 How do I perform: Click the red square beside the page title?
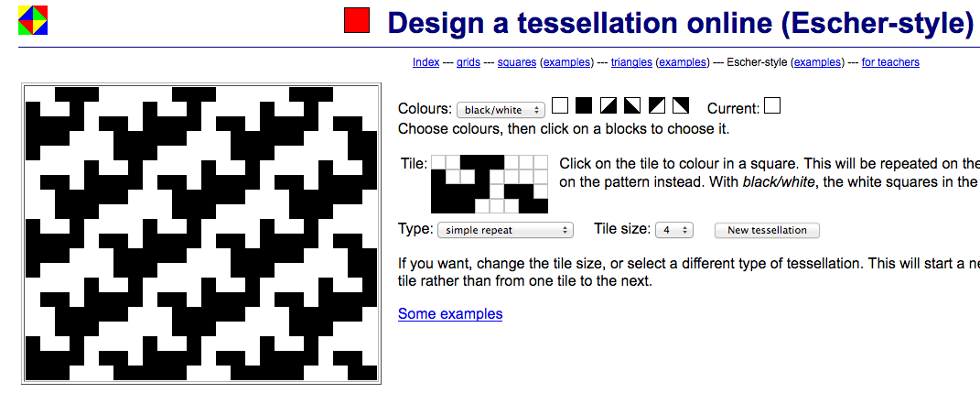tap(357, 21)
